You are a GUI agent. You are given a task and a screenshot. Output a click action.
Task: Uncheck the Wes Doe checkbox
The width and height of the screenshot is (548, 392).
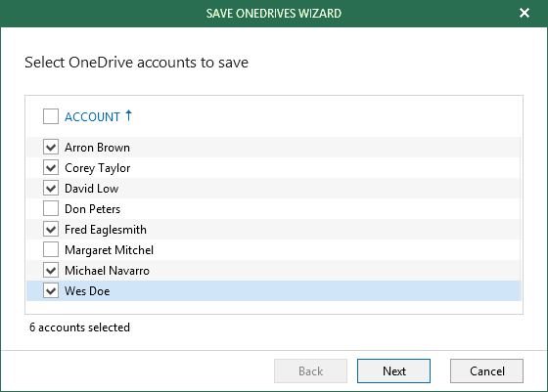51,290
